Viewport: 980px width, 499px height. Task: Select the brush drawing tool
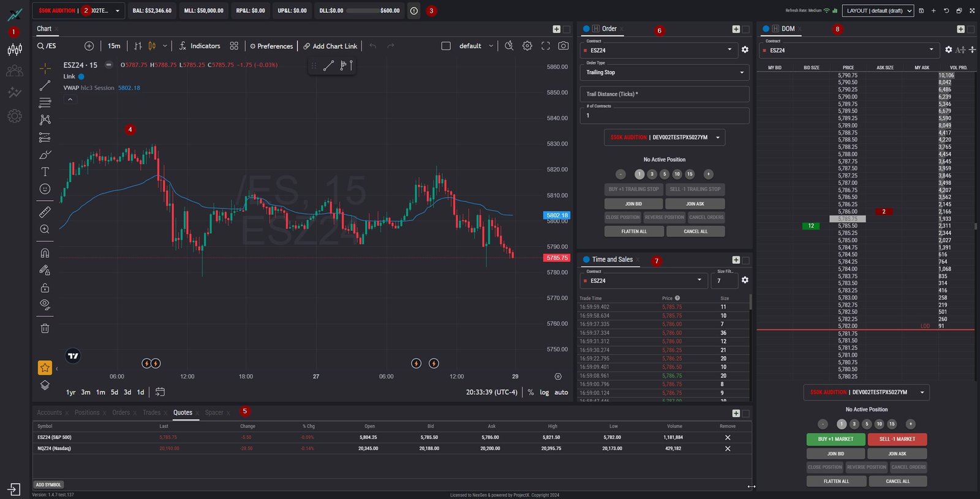coord(45,154)
